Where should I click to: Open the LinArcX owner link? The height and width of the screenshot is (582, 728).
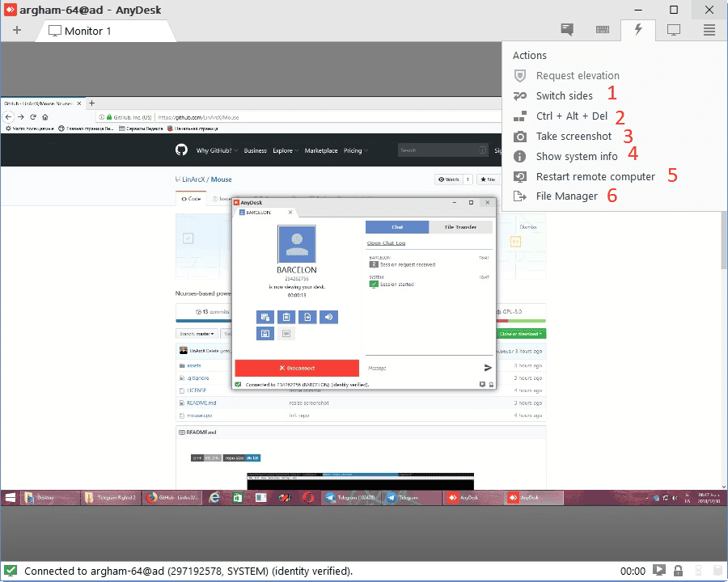[193, 179]
